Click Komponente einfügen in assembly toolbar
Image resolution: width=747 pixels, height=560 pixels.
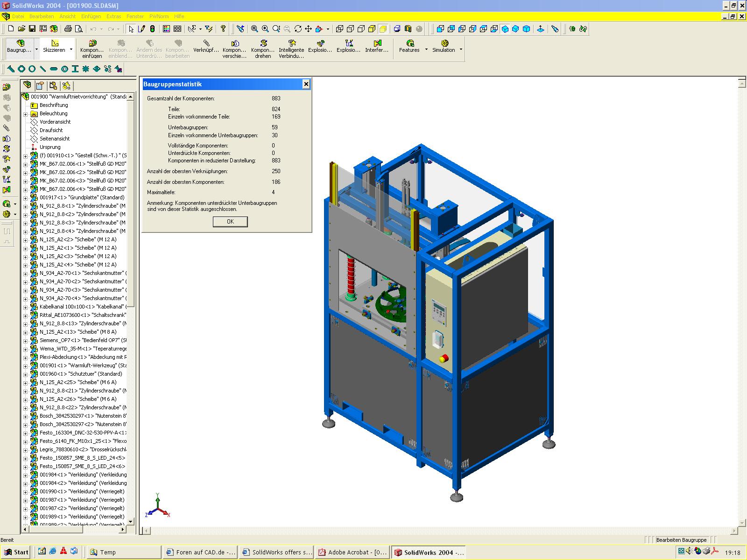click(x=92, y=49)
